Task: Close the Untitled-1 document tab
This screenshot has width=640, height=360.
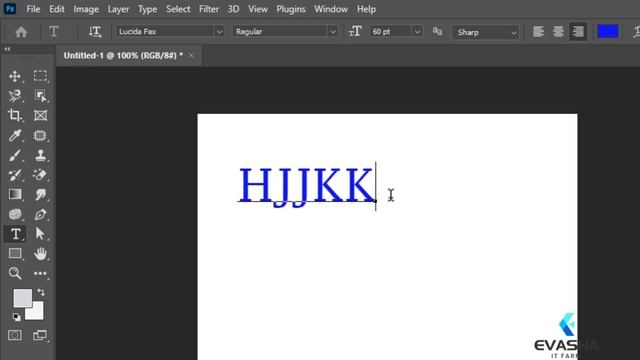Action: tap(191, 56)
